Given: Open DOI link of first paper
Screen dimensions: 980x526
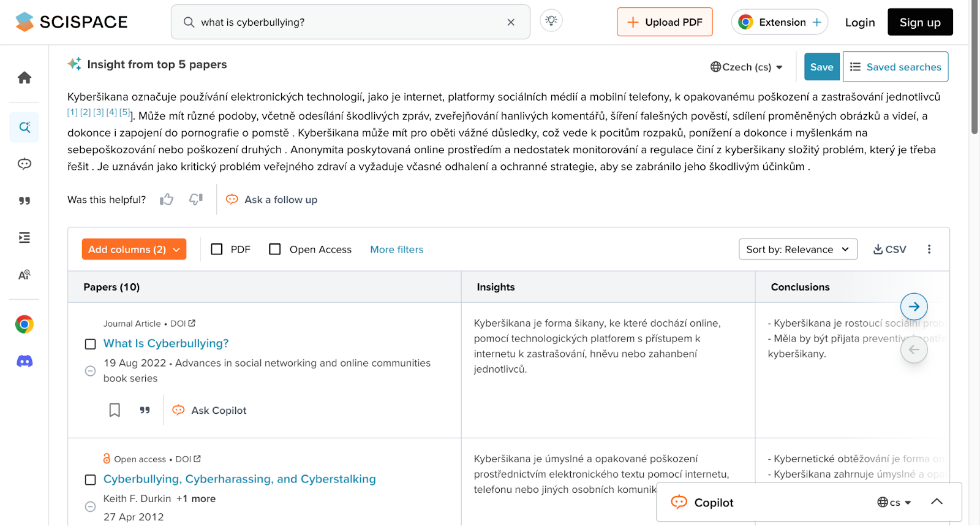Looking at the screenshot, I should (x=183, y=323).
